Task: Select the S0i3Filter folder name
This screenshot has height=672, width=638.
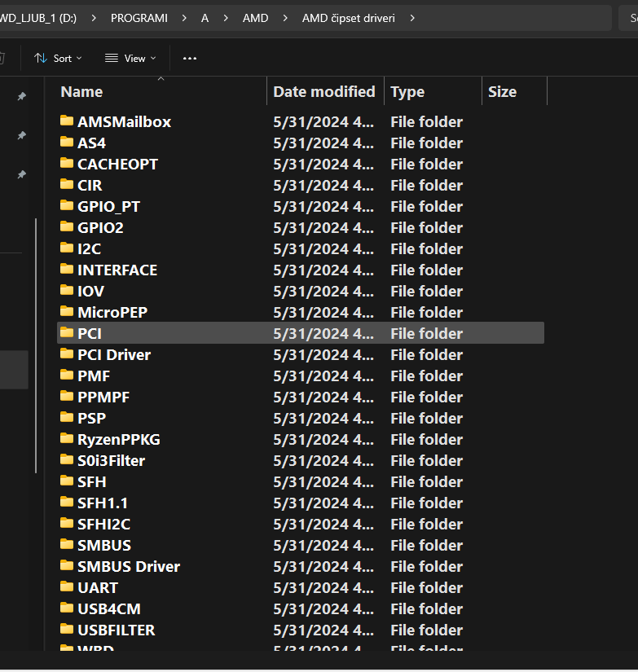Action: [x=111, y=460]
